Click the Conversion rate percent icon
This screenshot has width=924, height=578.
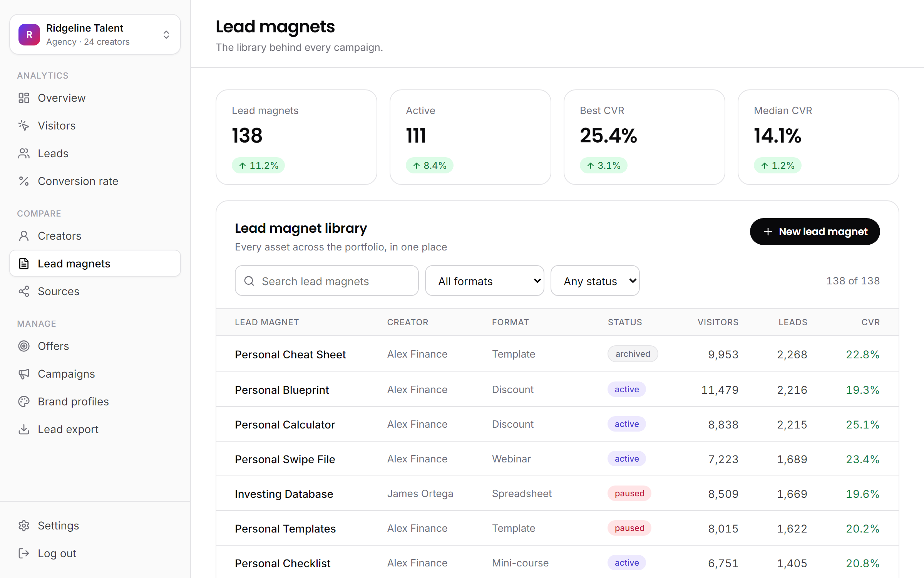pos(24,181)
